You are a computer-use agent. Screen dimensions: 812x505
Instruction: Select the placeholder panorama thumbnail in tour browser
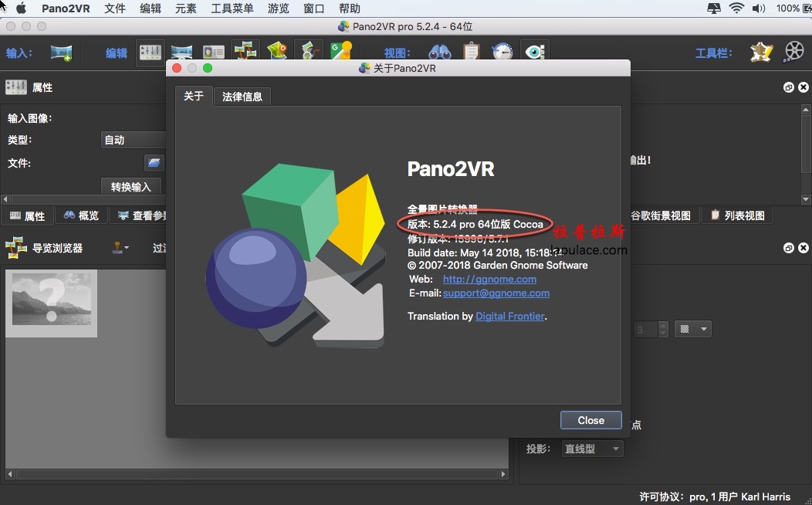51,303
